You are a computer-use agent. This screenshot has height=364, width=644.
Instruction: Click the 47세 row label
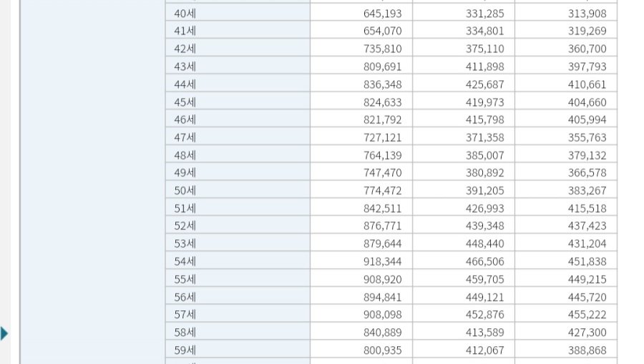click(185, 137)
